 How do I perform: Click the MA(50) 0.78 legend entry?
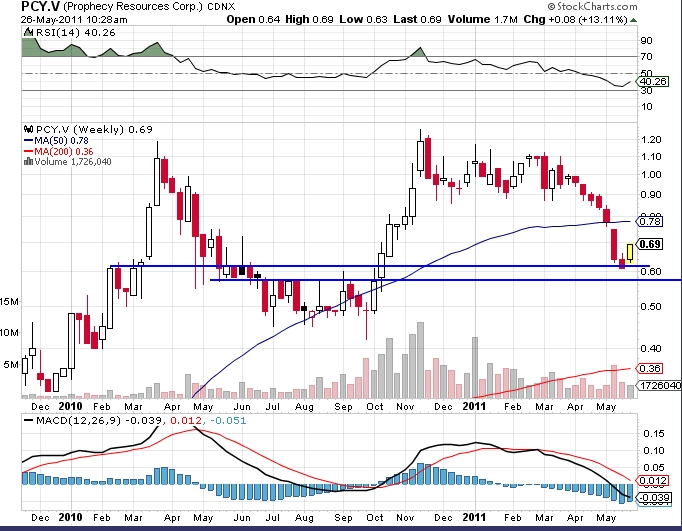pos(57,141)
